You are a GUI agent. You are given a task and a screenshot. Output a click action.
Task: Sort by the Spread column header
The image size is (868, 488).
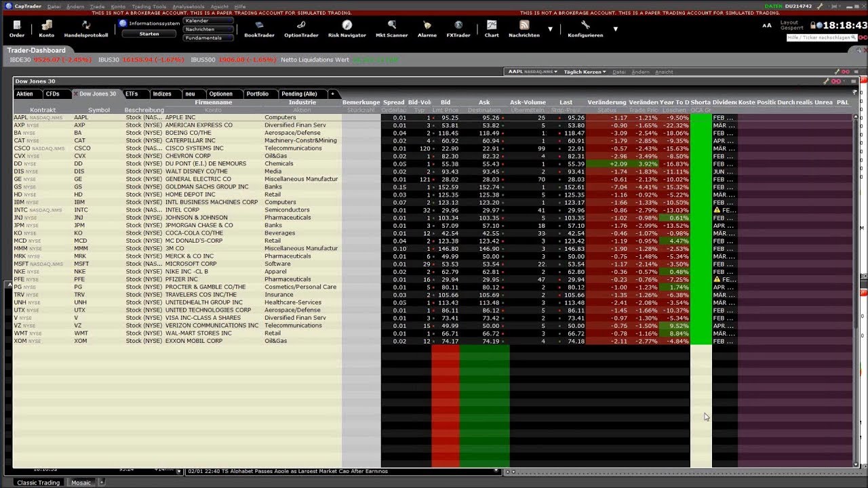pos(393,102)
